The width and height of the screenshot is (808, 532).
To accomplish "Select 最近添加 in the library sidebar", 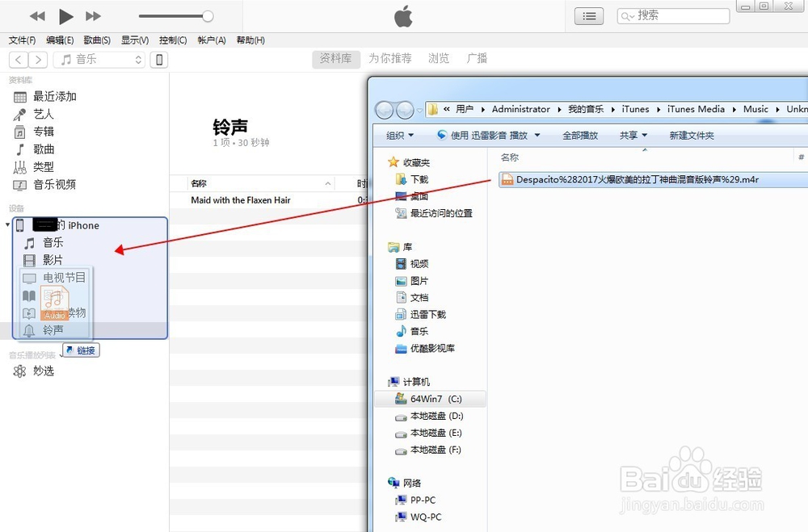I will point(55,97).
